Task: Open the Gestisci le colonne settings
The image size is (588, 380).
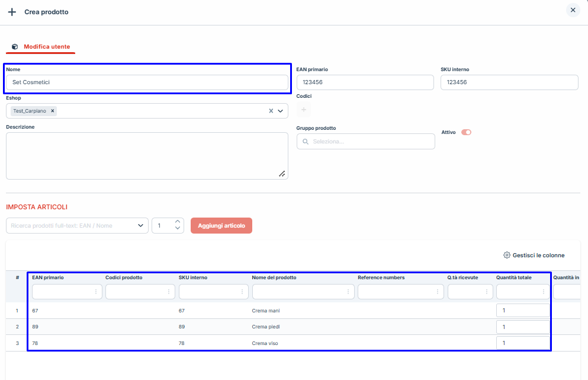Action: [x=534, y=256]
